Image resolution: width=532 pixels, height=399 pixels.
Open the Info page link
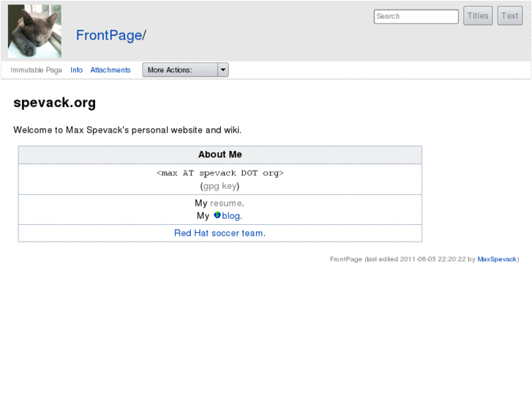point(76,70)
